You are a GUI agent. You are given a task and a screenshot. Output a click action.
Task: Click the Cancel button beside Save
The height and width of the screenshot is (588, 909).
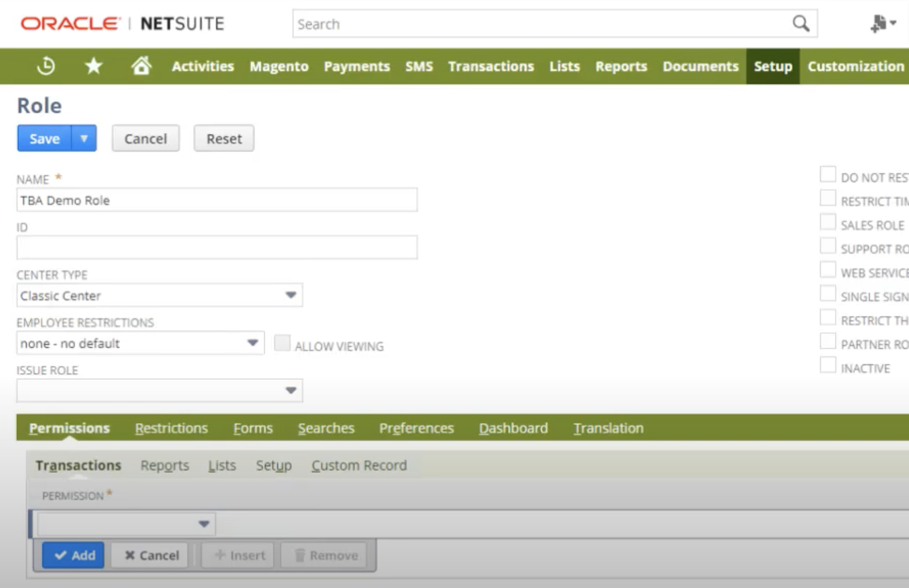tap(145, 138)
